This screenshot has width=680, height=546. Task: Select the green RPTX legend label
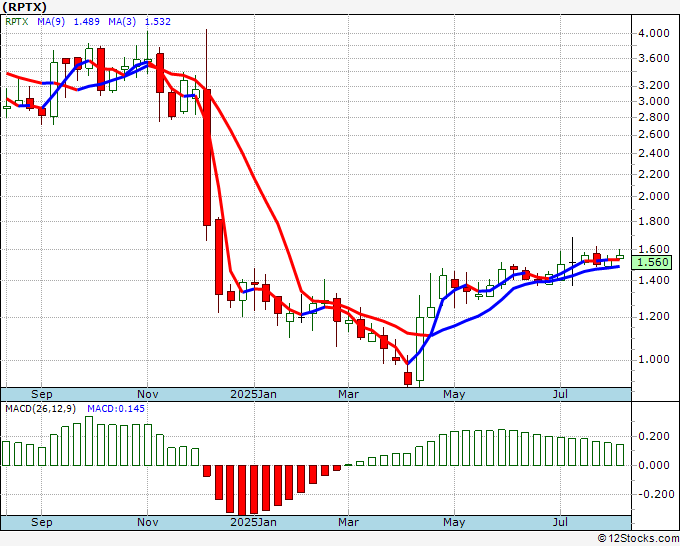pyautogui.click(x=16, y=22)
